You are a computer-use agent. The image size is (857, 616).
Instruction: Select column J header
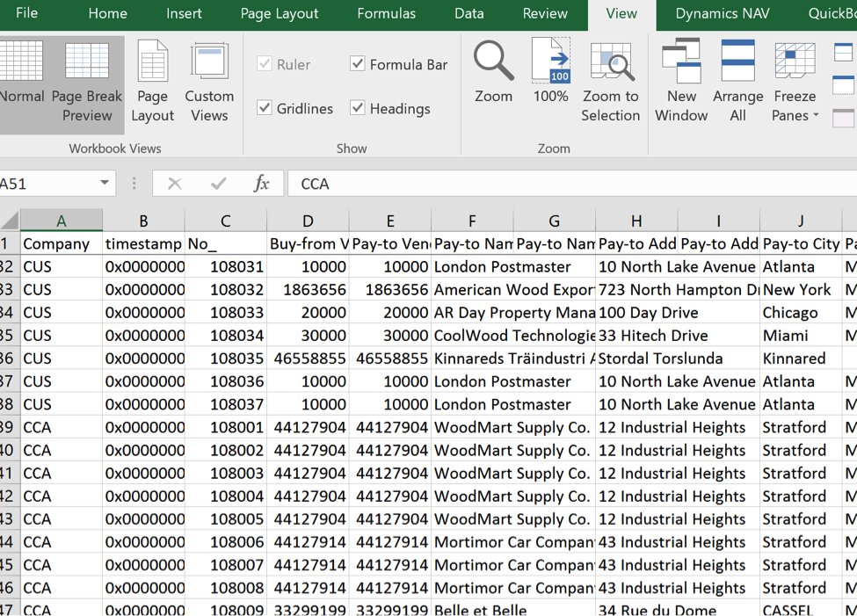coord(801,221)
